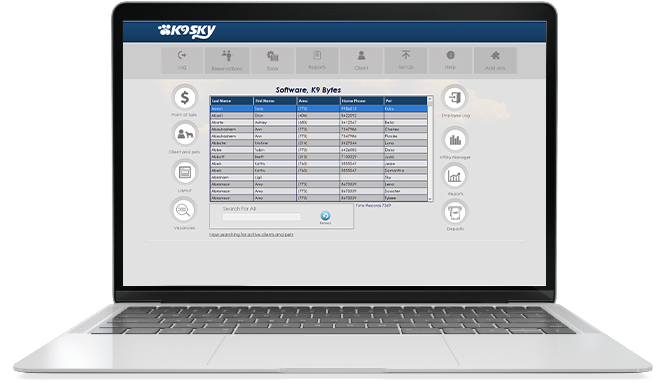The image size is (668, 384).
Task: Click the 'Search For All' label
Action: coord(239,209)
